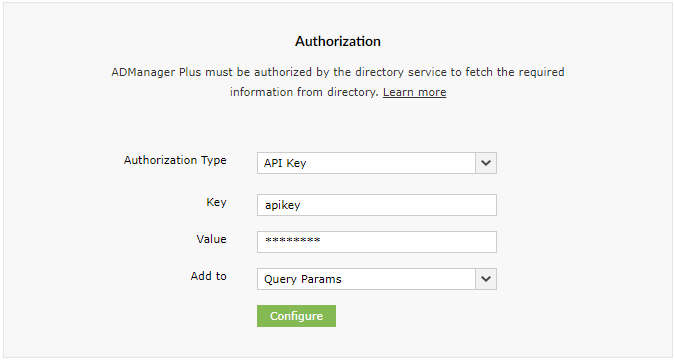674x361 pixels.
Task: Click the API Key selection box
Action: pos(377,163)
